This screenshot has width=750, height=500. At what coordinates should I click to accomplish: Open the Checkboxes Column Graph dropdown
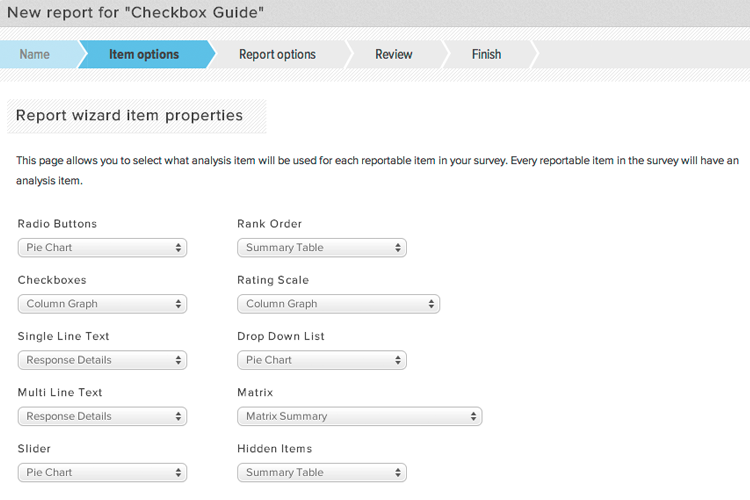pyautogui.click(x=102, y=304)
